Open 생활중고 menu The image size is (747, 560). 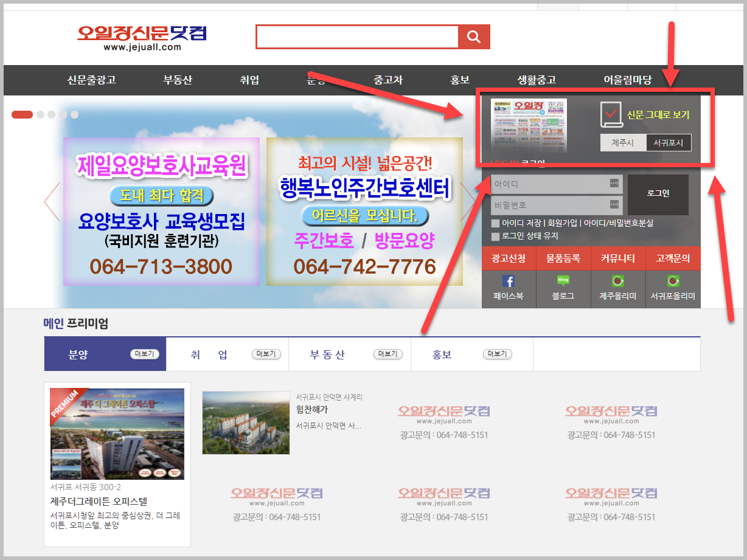[x=537, y=80]
